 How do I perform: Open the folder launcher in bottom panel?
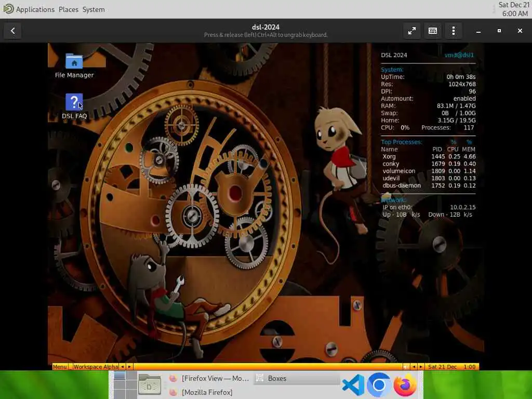[x=150, y=385]
